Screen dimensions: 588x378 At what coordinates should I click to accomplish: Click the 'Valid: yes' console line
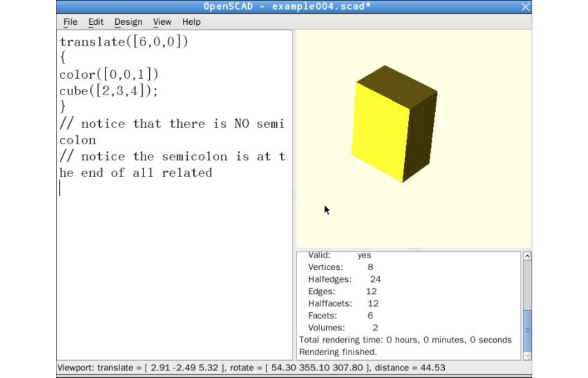339,255
